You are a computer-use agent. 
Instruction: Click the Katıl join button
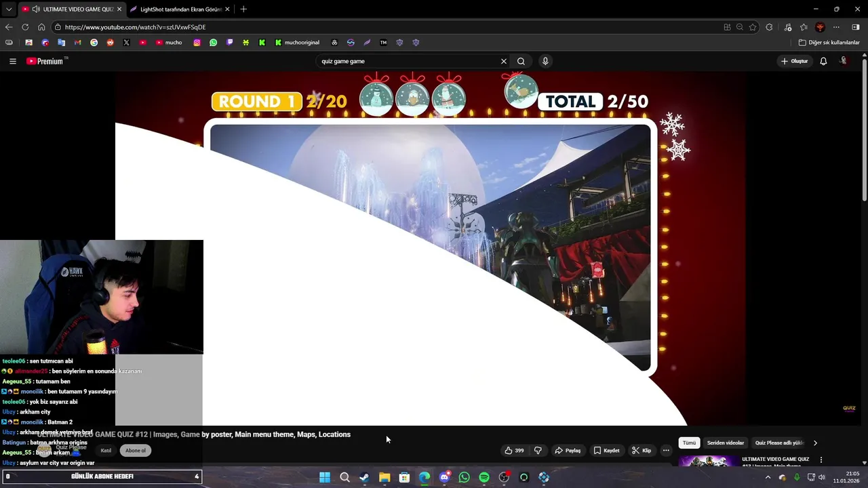pos(106,450)
